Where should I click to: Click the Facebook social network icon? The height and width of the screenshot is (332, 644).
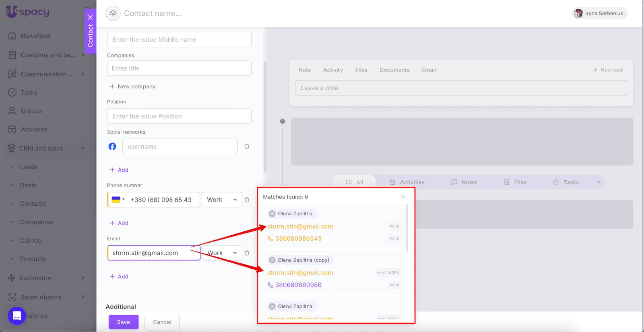pyautogui.click(x=112, y=146)
